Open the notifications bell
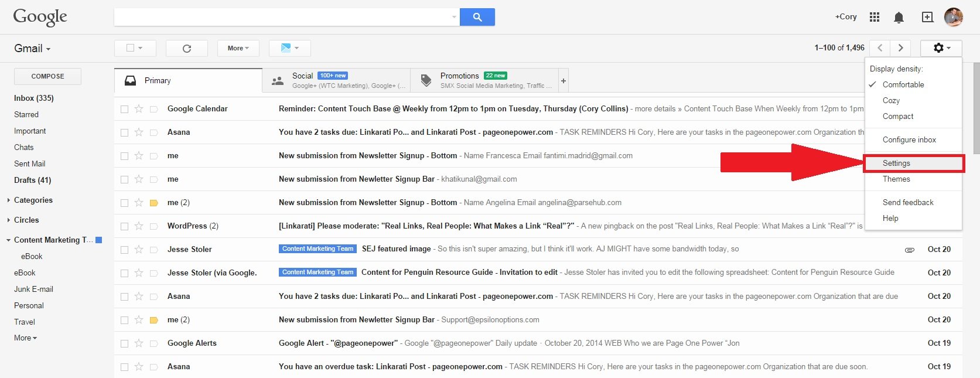Screen dimensions: 980x378 click(899, 18)
